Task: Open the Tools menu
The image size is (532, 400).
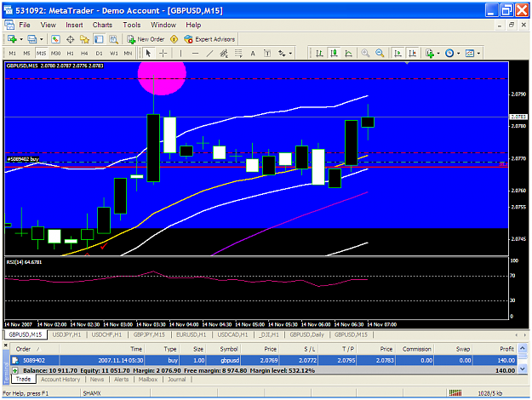Action: pos(132,25)
